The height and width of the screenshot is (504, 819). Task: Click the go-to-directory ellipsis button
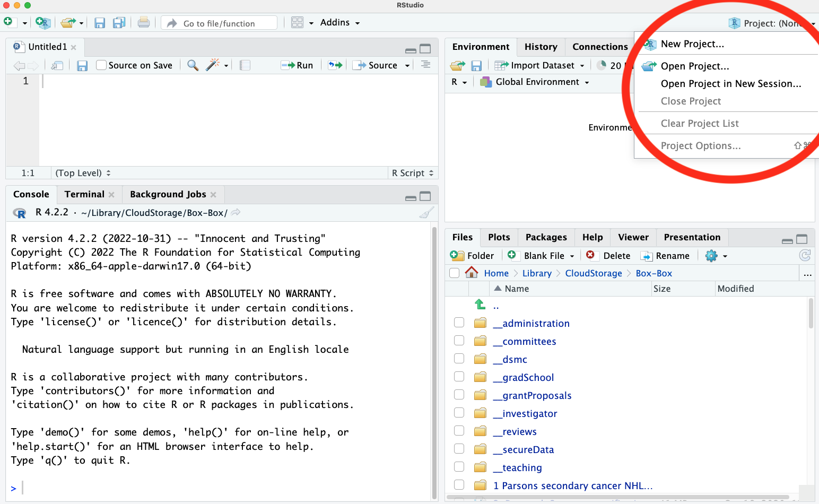807,274
